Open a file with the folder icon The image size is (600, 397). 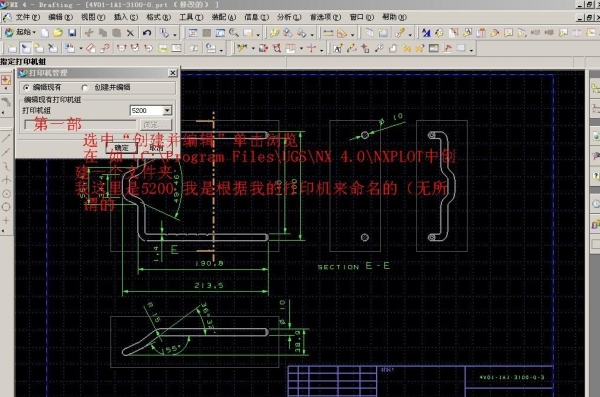(58, 33)
